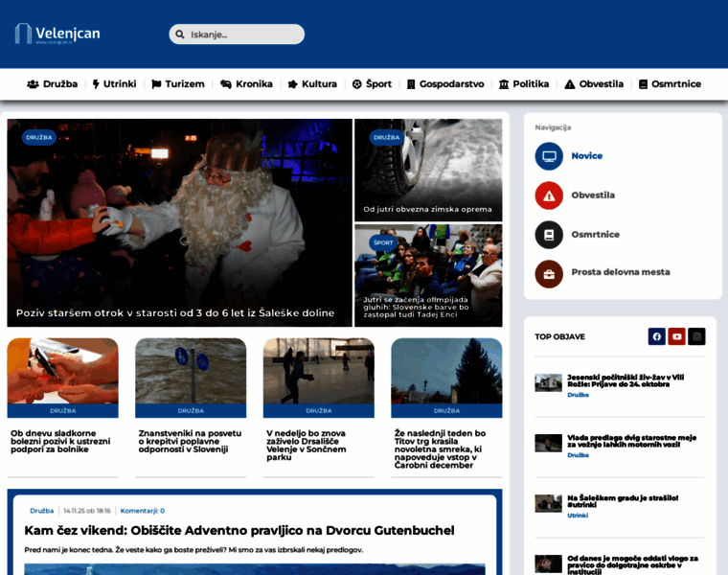The width and height of the screenshot is (728, 575).
Task: Open the Facebook page icon
Action: (656, 336)
